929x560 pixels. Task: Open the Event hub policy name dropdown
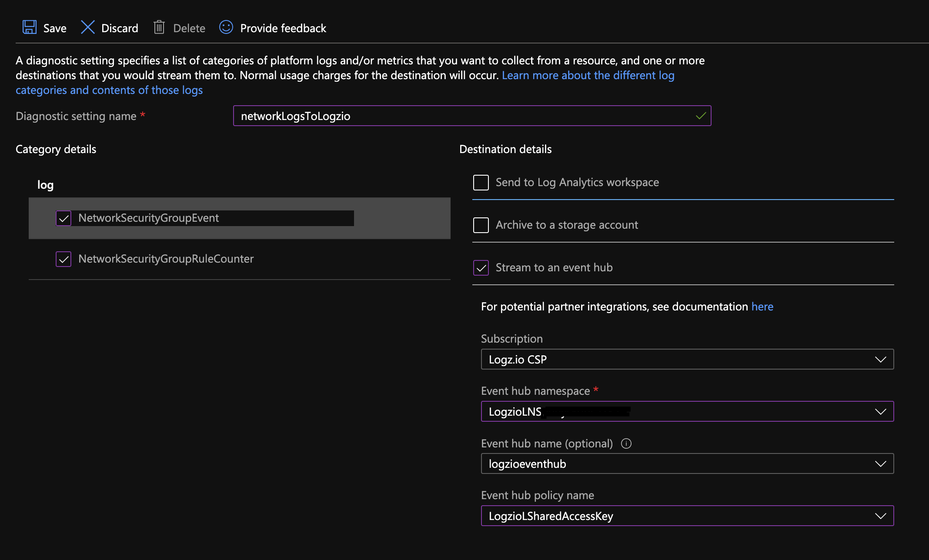[687, 516]
